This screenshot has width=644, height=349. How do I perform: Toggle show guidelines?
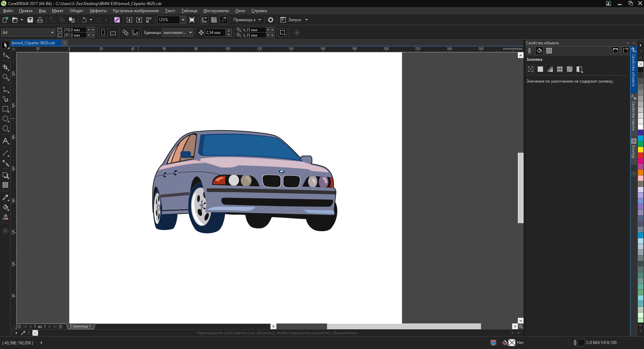coord(224,20)
